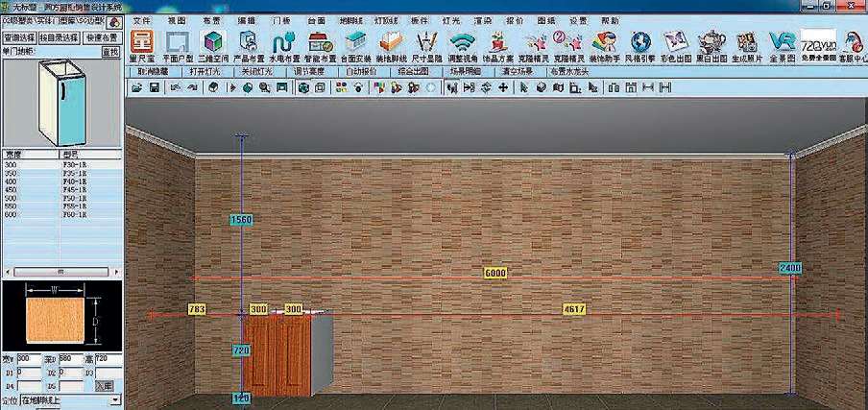Click 按目录选择 button in left panel
Screen dimensions: 868x410
(60, 37)
